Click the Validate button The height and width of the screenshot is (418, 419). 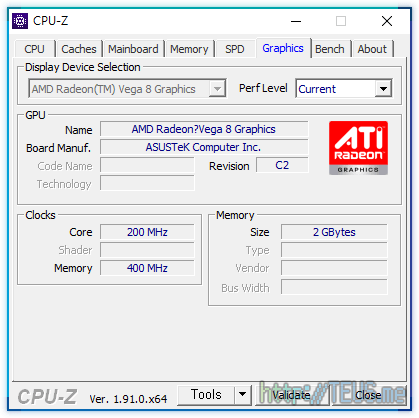tap(291, 395)
